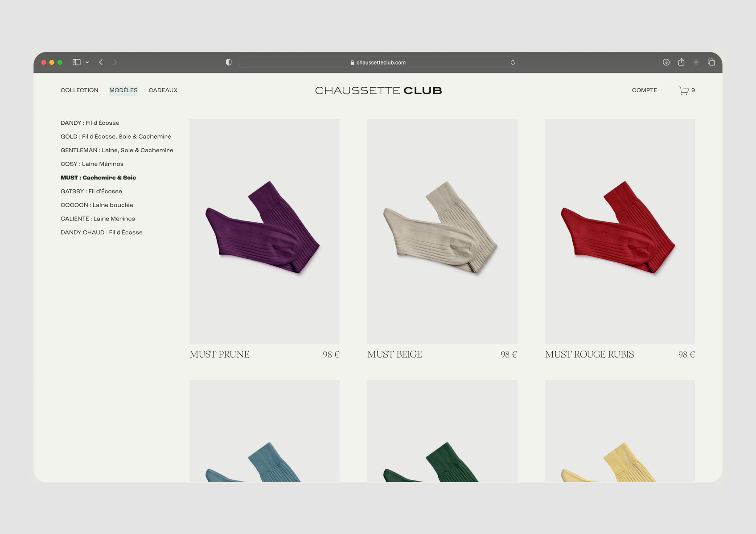Screen dimensions: 756x534
Task: Show the tab overview icon
Action: tap(711, 62)
